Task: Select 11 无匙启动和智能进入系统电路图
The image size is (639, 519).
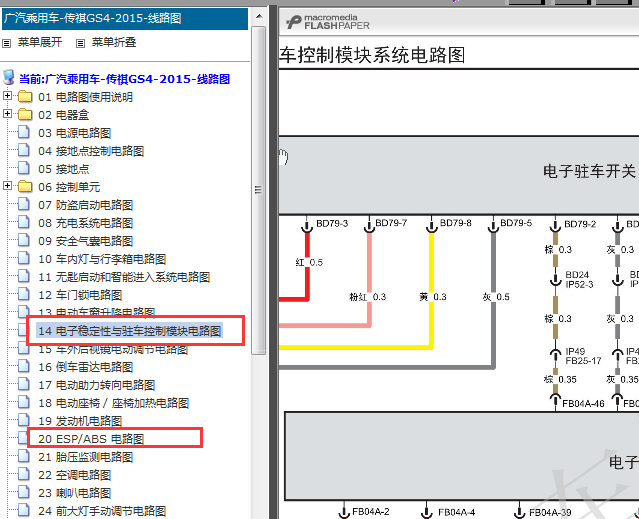Action: (124, 277)
